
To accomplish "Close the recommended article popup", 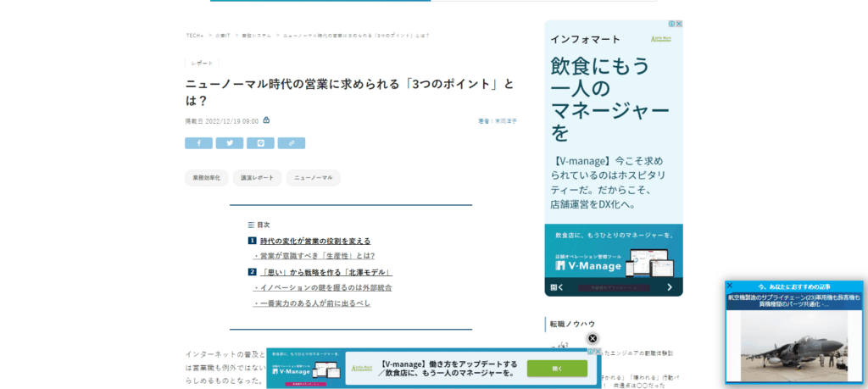I will 730,286.
